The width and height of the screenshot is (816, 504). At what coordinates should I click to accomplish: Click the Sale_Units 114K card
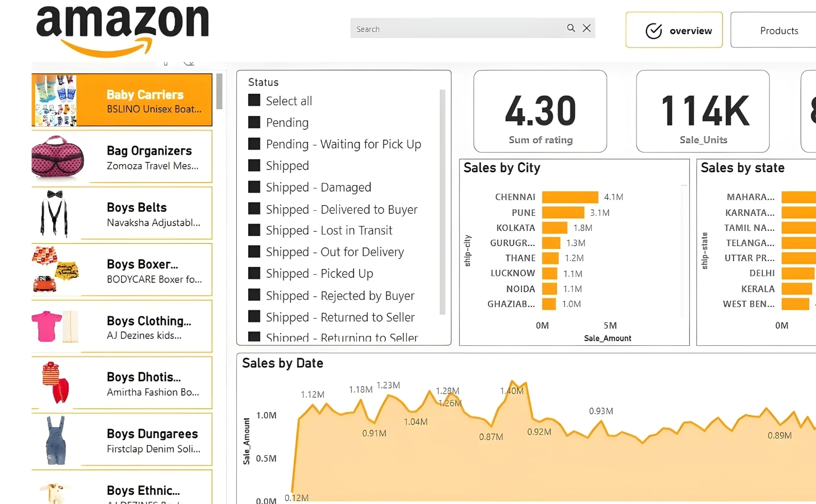703,111
